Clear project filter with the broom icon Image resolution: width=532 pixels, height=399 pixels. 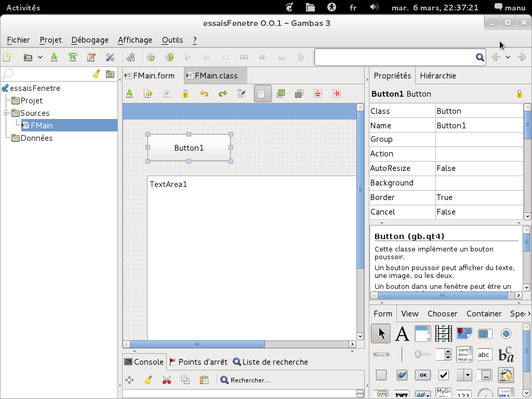click(96, 74)
